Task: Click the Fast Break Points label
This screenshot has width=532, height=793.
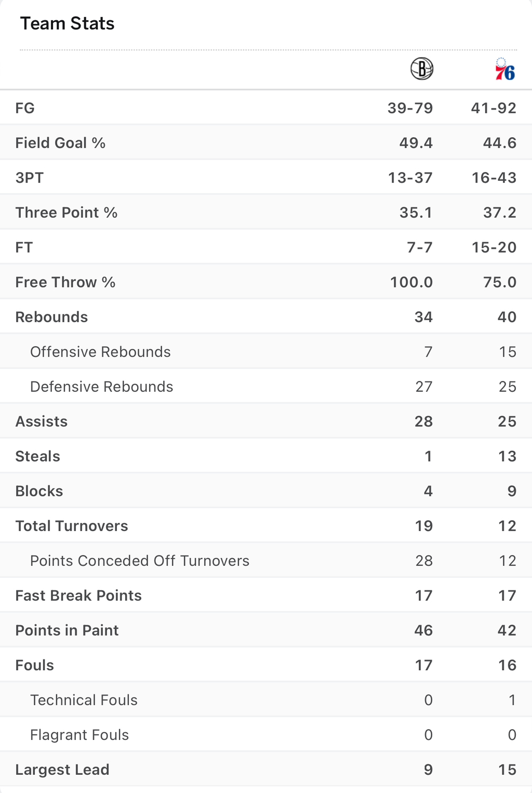Action: (x=78, y=596)
